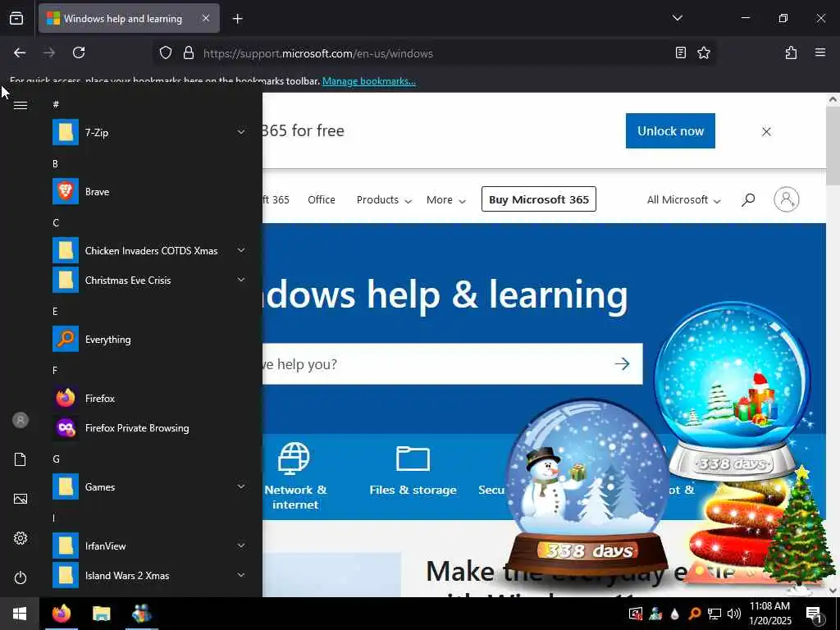The height and width of the screenshot is (630, 840).
Task: Open the list all tabs dropdown
Action: (x=677, y=18)
